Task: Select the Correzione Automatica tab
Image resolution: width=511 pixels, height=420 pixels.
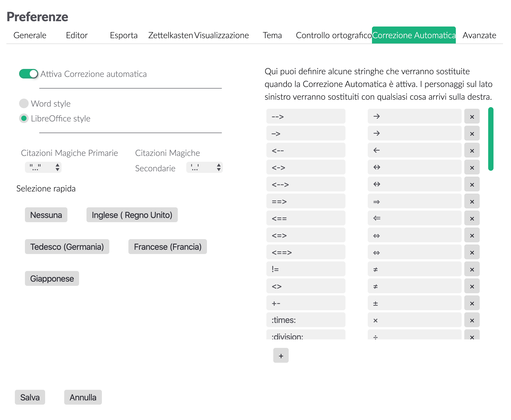Action: (x=414, y=35)
